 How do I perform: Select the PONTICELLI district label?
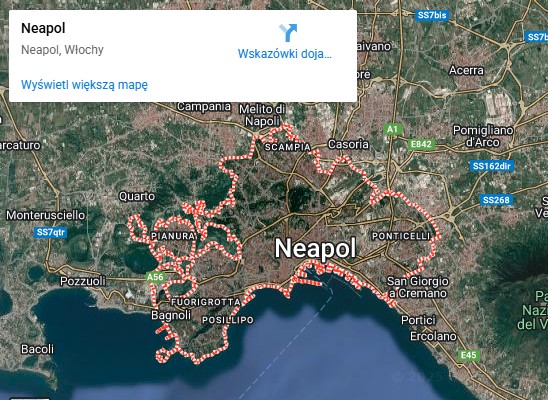pos(401,236)
